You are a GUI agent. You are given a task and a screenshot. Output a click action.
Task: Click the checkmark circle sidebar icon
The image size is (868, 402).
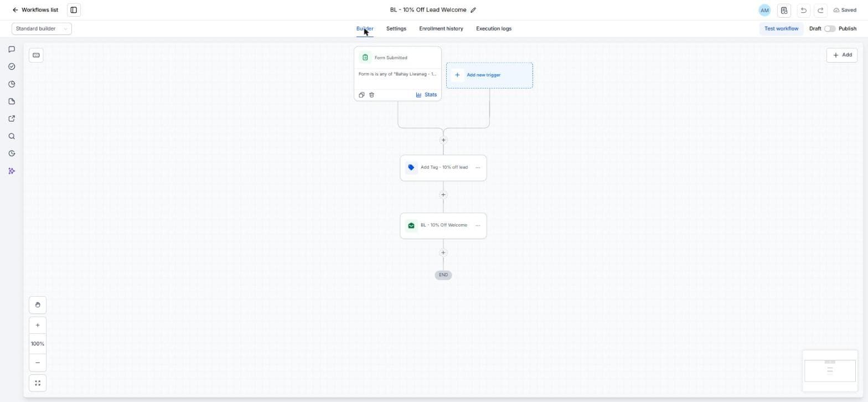coord(12,66)
